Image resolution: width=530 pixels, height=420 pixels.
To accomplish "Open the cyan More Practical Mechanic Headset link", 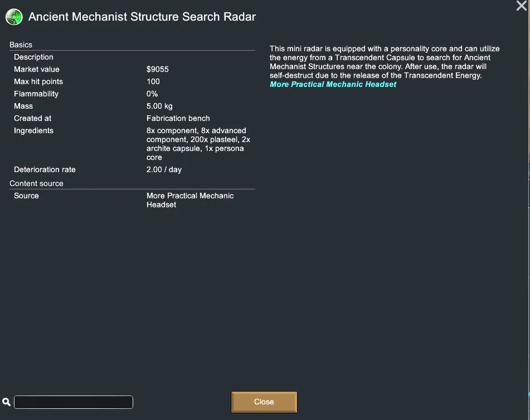I will [x=333, y=84].
